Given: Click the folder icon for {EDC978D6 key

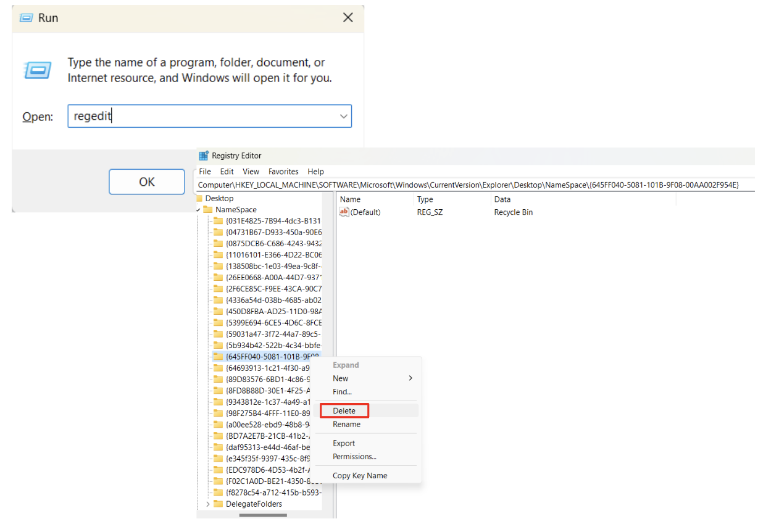Looking at the screenshot, I should click(219, 470).
